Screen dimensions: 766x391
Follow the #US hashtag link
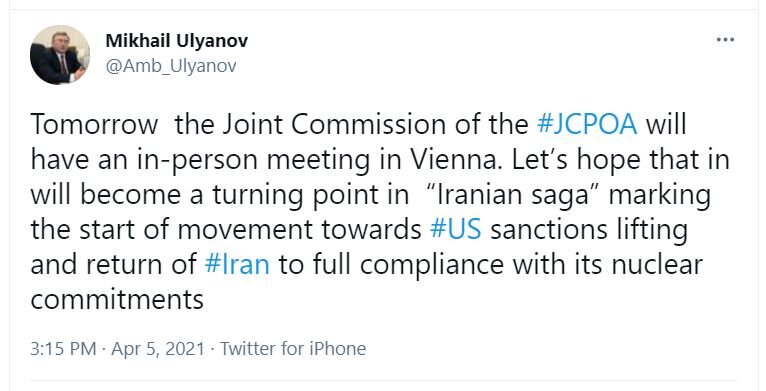[456, 229]
